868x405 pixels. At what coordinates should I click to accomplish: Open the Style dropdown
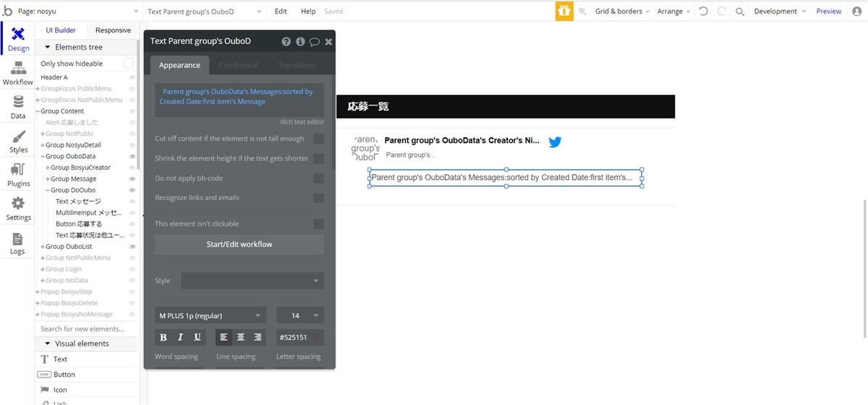(x=252, y=281)
